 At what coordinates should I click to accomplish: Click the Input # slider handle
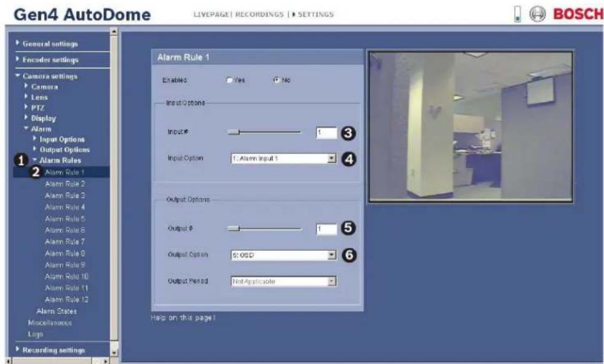(x=234, y=132)
